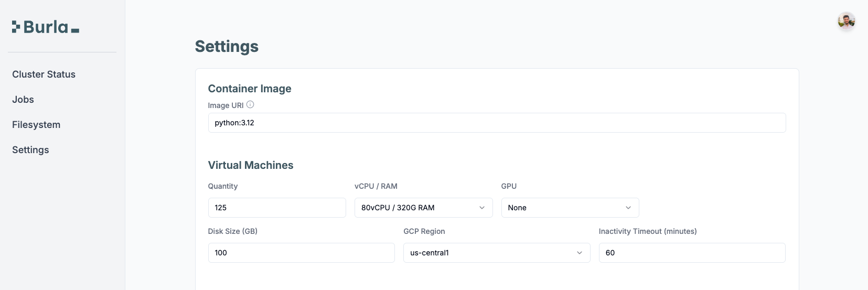Go to the Jobs page
The height and width of the screenshot is (290, 868).
pos(23,100)
